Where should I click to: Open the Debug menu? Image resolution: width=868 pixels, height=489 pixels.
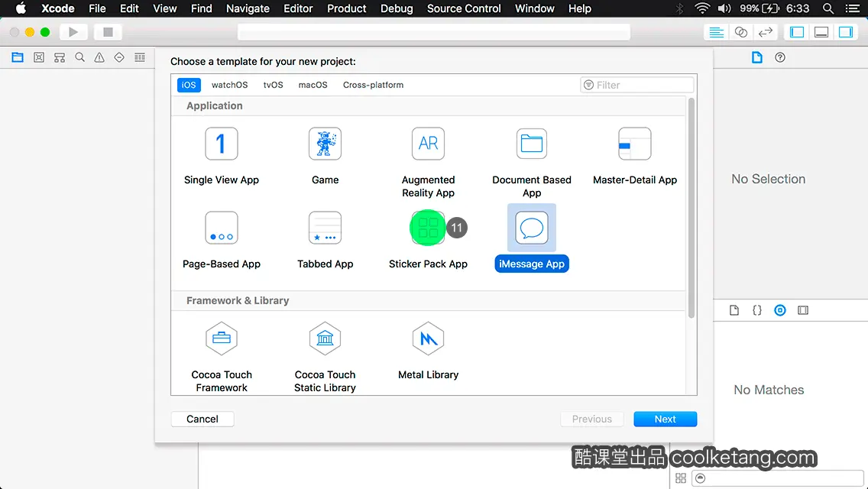pyautogui.click(x=397, y=8)
